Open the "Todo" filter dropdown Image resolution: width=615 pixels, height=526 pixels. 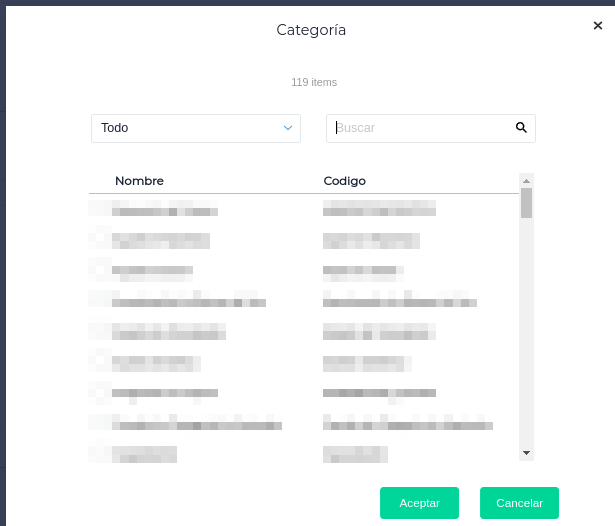tap(195, 128)
